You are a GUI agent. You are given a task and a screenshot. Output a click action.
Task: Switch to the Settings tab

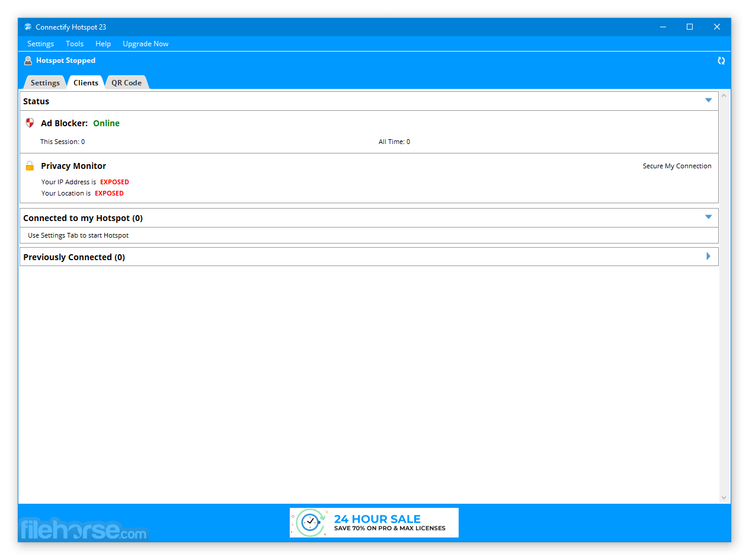45,82
